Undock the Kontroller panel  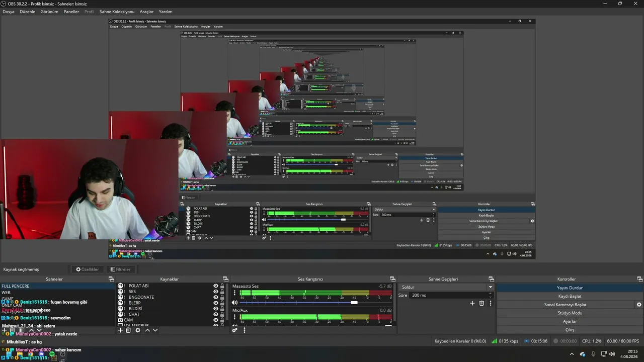point(640,279)
